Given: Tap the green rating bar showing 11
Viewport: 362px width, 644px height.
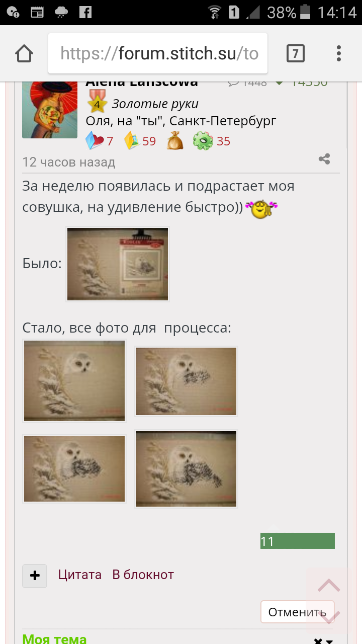Looking at the screenshot, I should (x=298, y=541).
